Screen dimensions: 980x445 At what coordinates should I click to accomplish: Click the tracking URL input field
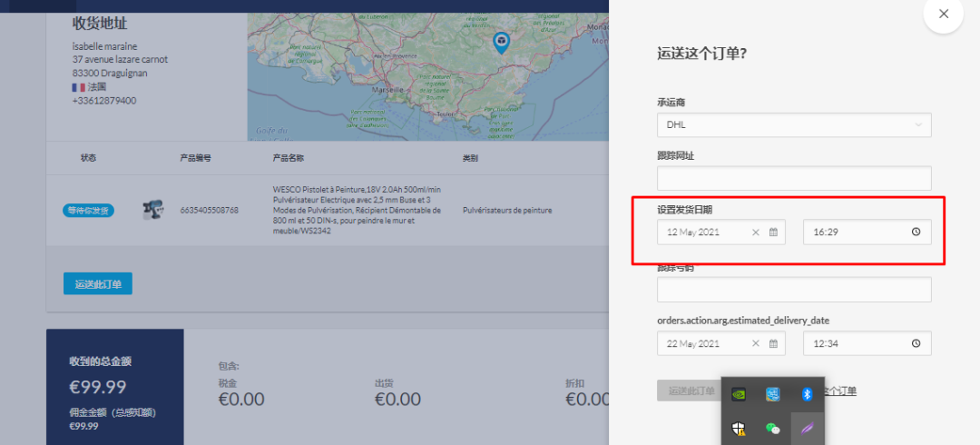(x=794, y=178)
